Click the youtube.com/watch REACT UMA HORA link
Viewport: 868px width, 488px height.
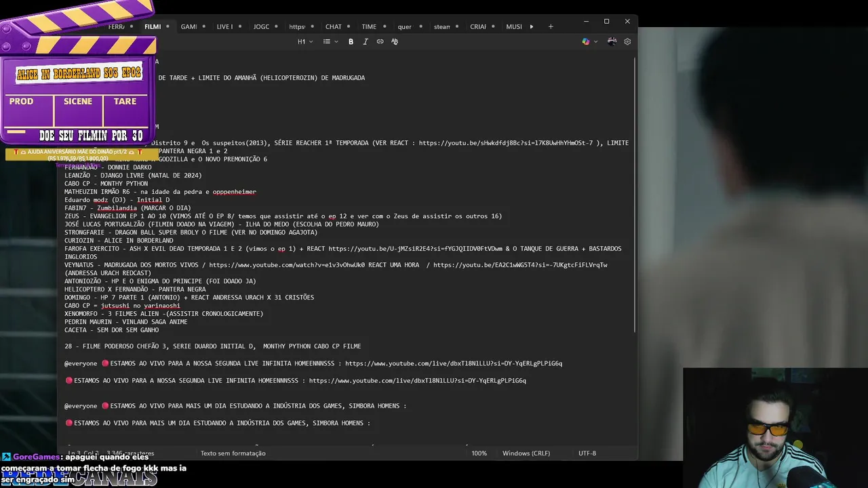point(287,265)
